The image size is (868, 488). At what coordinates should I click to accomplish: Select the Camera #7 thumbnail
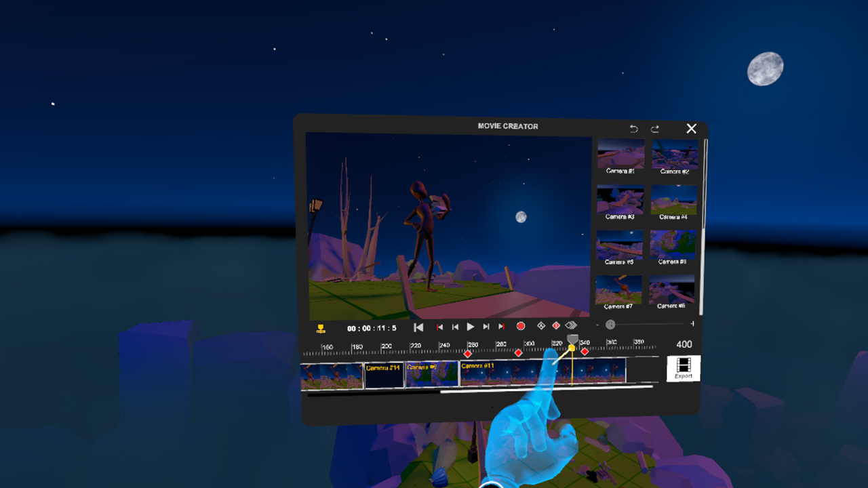[618, 288]
